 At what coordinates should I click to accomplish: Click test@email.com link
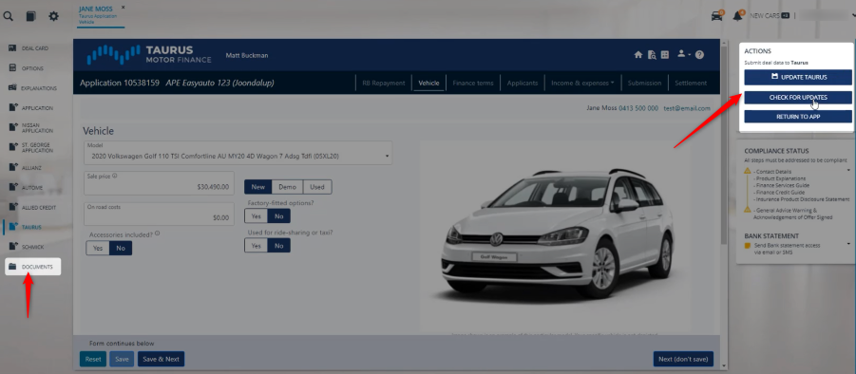tap(687, 108)
